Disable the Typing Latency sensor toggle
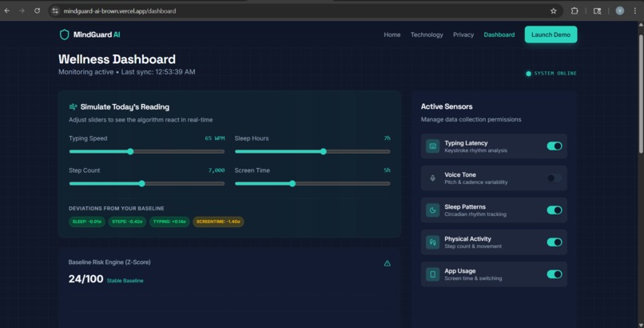 click(555, 146)
